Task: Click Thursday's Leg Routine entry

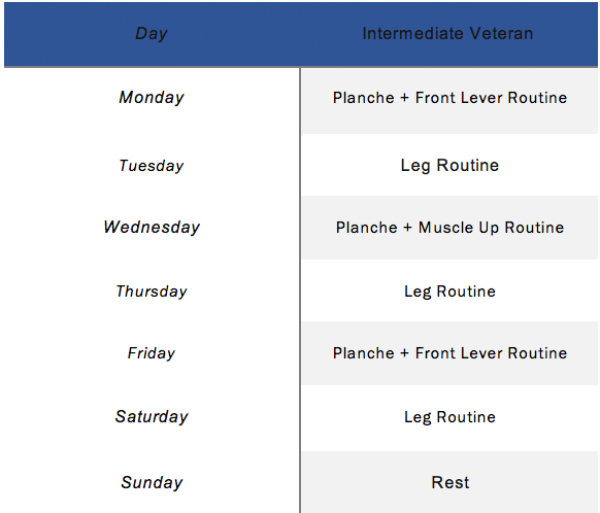Action: click(450, 292)
